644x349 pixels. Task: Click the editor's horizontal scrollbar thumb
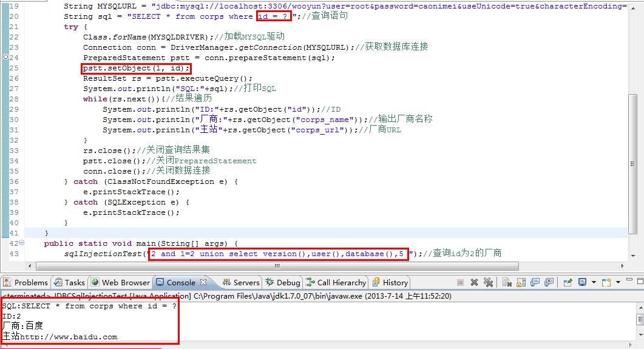(x=277, y=266)
